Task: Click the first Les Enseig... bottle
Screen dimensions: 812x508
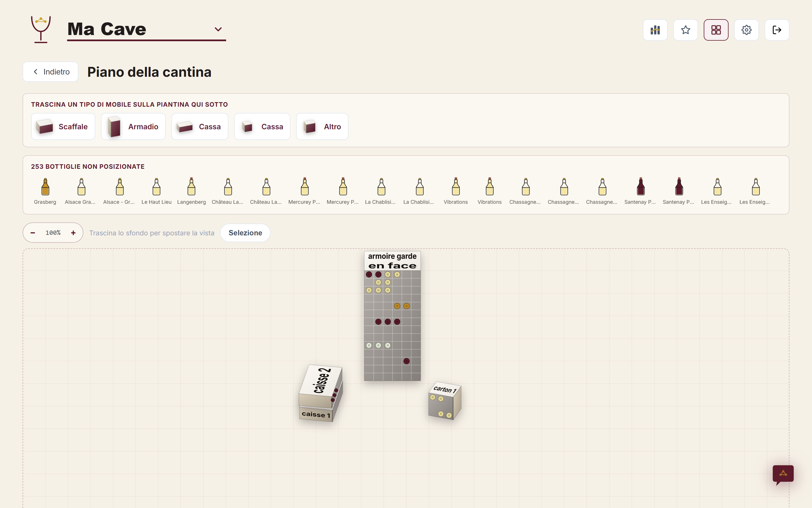Action: tap(717, 191)
